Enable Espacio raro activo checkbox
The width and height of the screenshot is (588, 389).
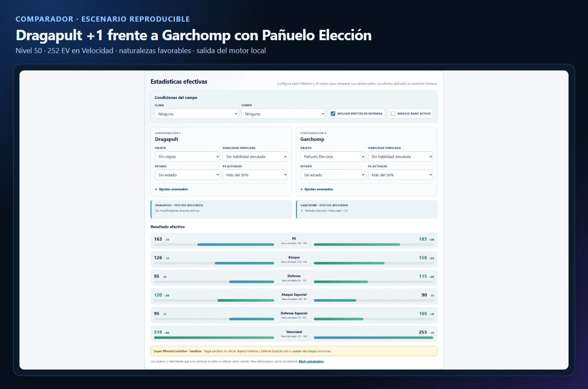click(393, 114)
